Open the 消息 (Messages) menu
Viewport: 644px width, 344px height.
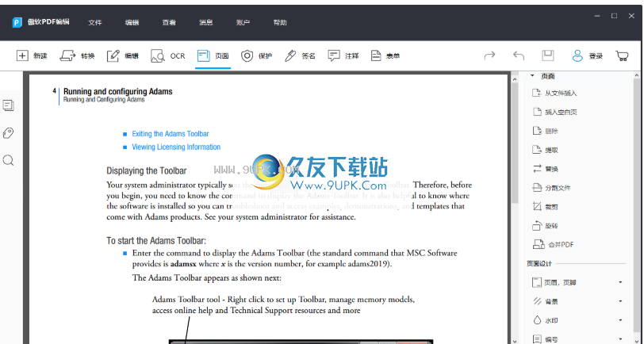tap(205, 22)
